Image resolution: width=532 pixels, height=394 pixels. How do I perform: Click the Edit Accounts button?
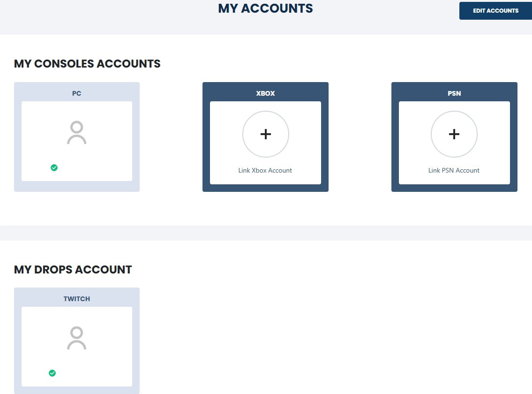(x=495, y=10)
